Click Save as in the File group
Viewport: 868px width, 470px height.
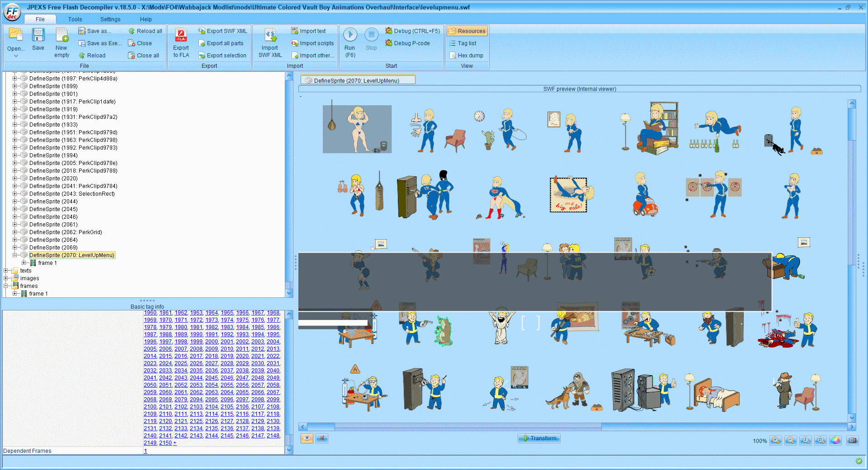[94, 31]
